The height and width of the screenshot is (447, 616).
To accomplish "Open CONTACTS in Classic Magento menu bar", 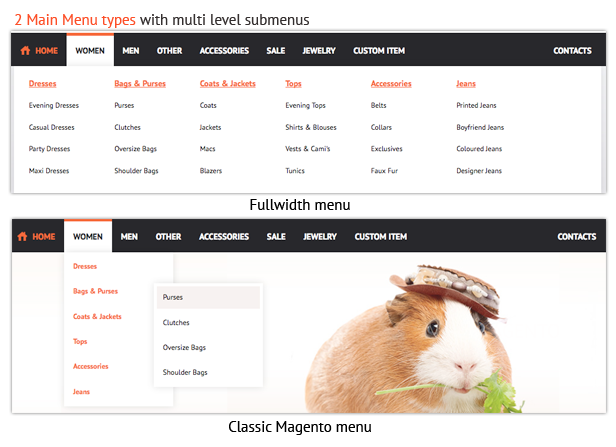I will (x=577, y=236).
